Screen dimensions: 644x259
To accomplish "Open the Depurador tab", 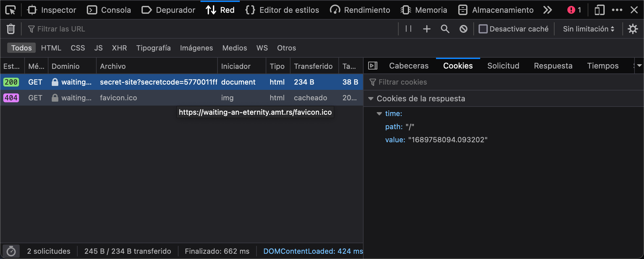I will point(168,10).
